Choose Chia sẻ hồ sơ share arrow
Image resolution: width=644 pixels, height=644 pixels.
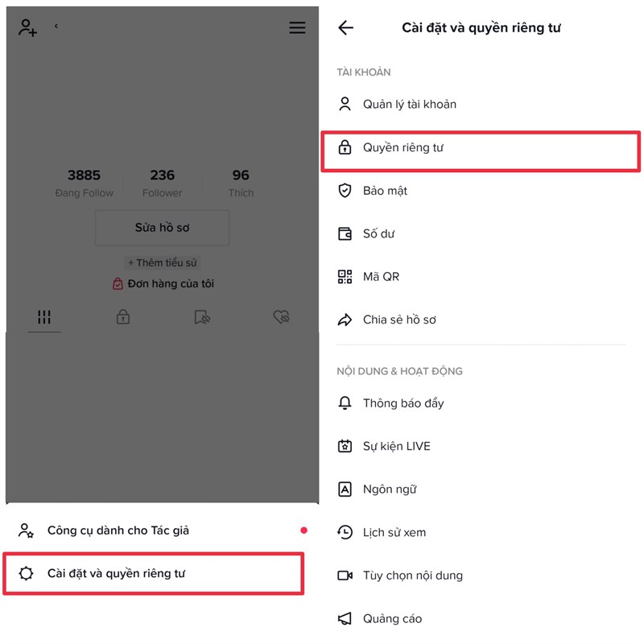coord(345,320)
